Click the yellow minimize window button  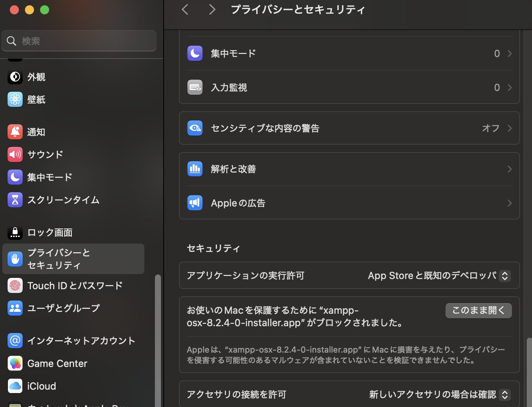pyautogui.click(x=29, y=10)
